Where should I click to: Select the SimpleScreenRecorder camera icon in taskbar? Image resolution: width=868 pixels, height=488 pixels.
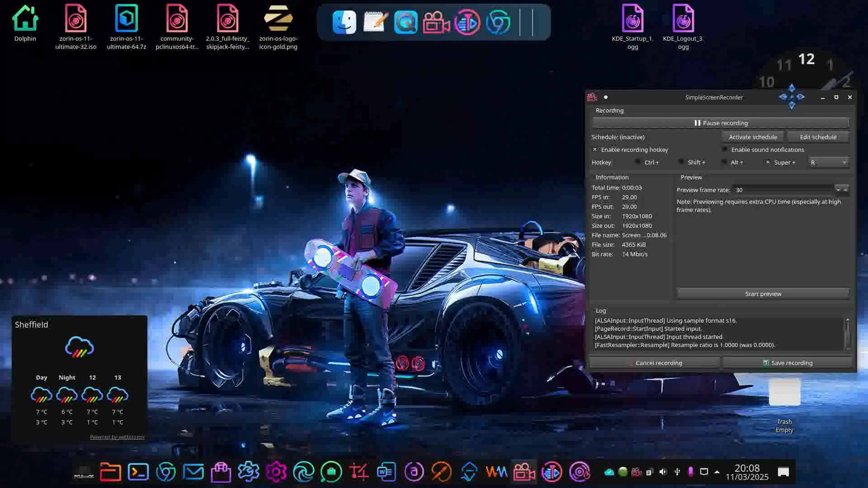[x=524, y=472]
